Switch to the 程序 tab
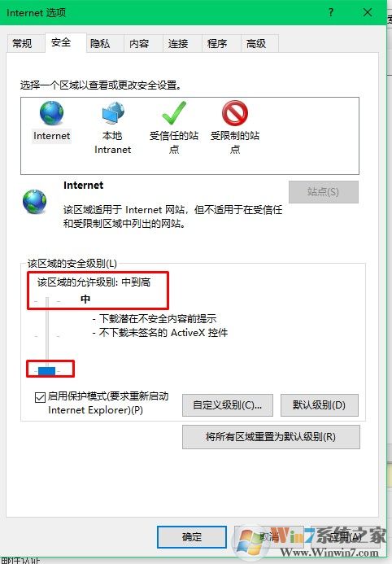Image resolution: width=392 pixels, height=564 pixels. coord(217,44)
